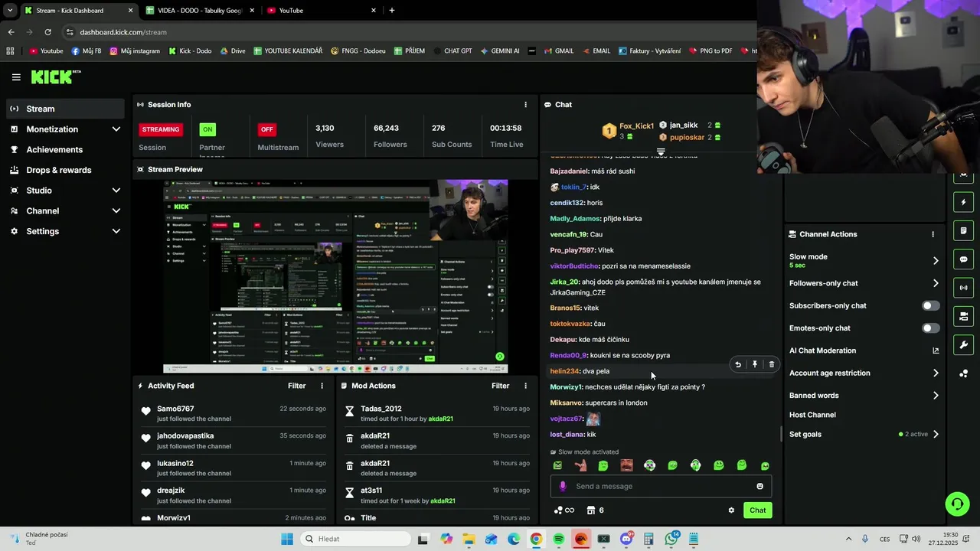The image size is (980, 551).
Task: Click the taskbar search box Hledat
Action: (354, 539)
